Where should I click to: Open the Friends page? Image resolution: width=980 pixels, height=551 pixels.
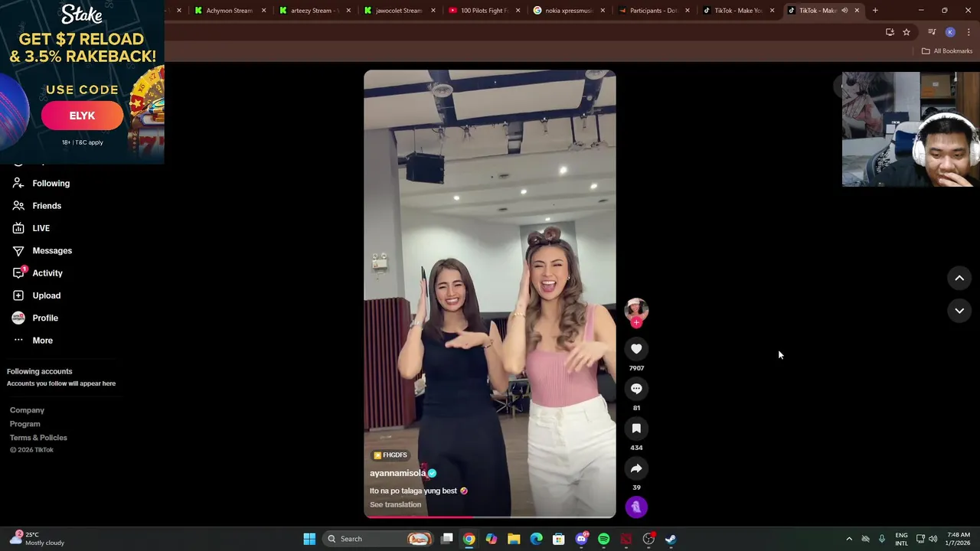(x=37, y=206)
